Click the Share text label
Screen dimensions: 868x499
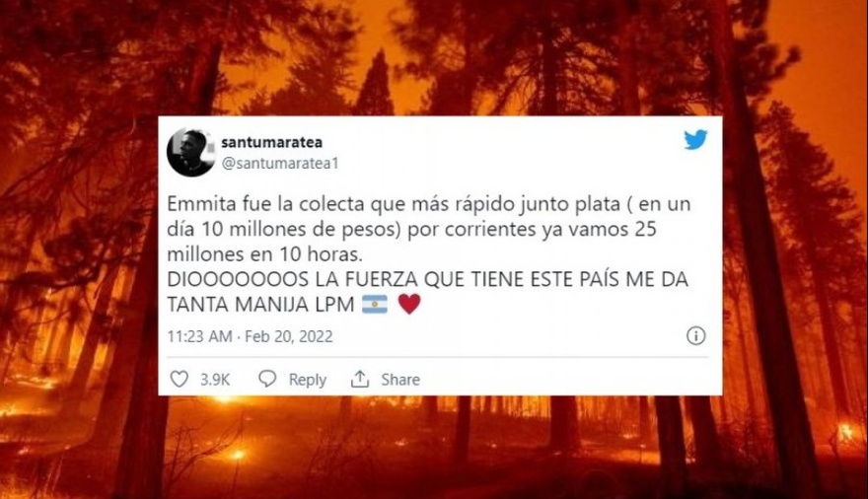click(400, 380)
